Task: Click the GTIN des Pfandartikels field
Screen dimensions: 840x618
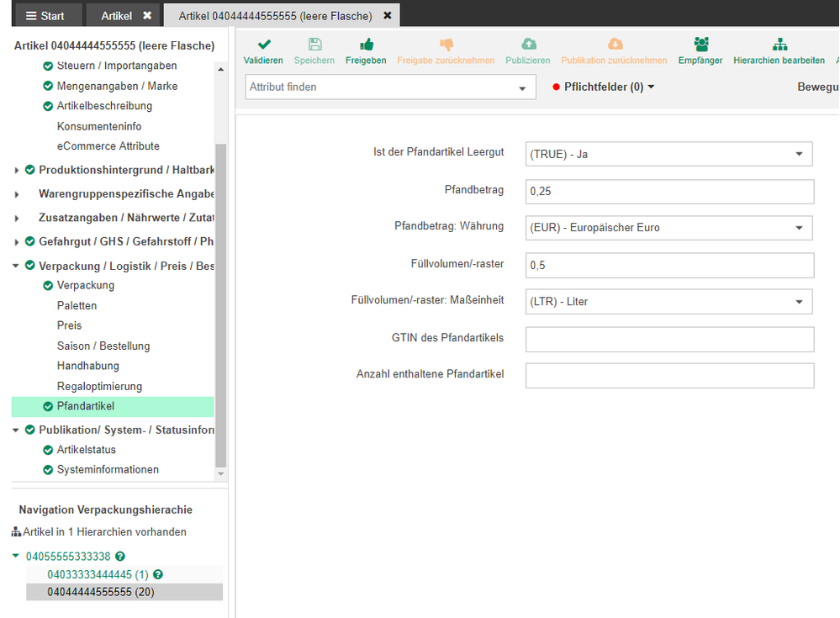Action: pyautogui.click(x=669, y=340)
